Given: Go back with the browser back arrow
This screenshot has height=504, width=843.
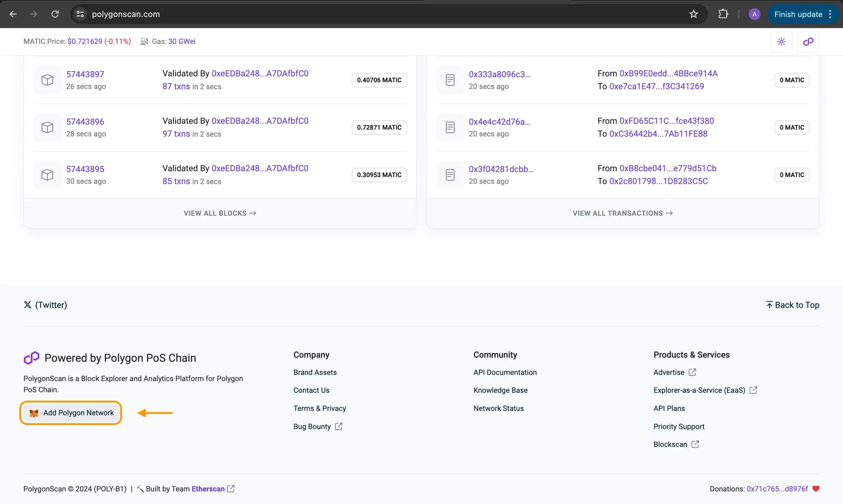Looking at the screenshot, I should click(x=13, y=14).
